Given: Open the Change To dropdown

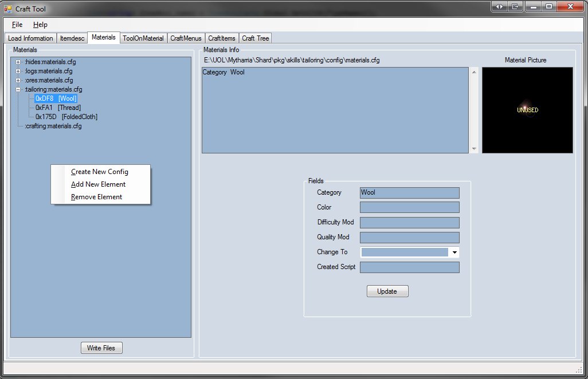Looking at the screenshot, I should (x=454, y=252).
